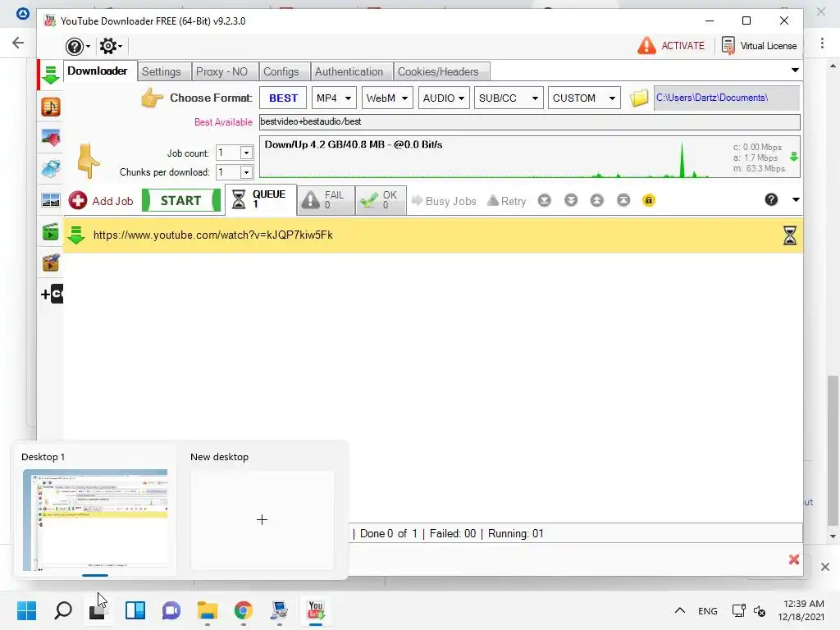840x630 pixels.
Task: Click the Retry button
Action: click(507, 201)
